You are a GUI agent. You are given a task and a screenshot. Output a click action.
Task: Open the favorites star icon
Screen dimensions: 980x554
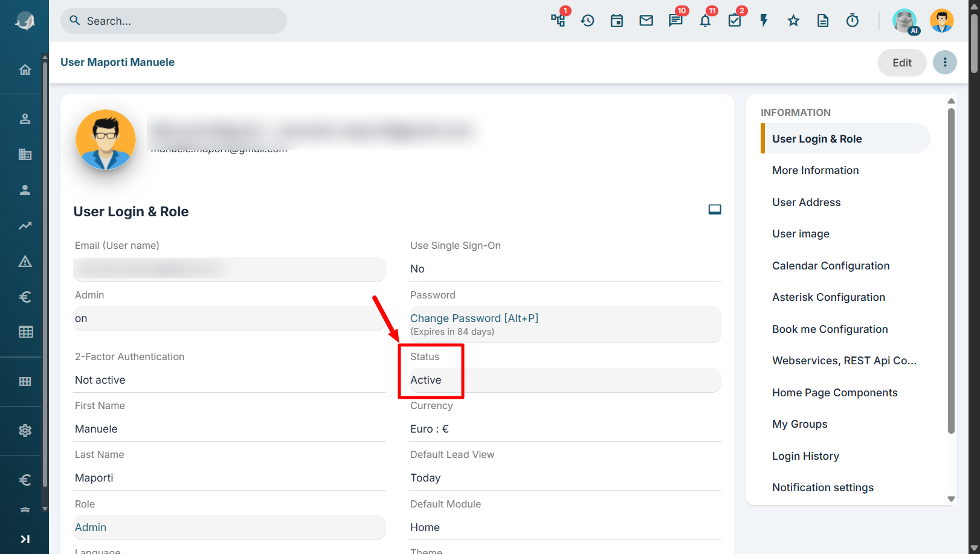coord(793,21)
